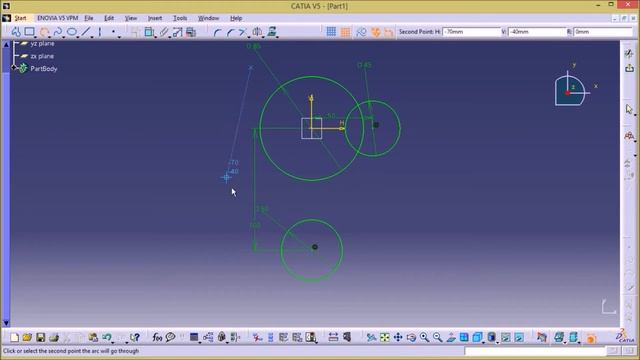Select the Pan view tool

(398, 337)
